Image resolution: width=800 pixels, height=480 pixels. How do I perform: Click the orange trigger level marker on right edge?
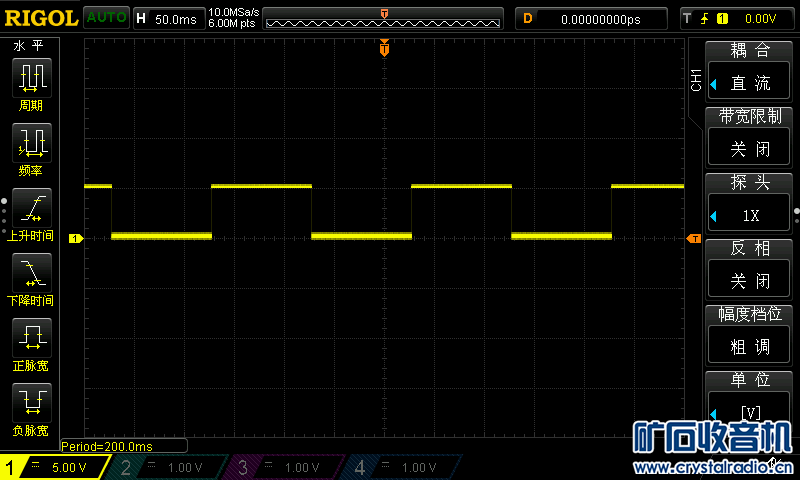click(x=694, y=238)
